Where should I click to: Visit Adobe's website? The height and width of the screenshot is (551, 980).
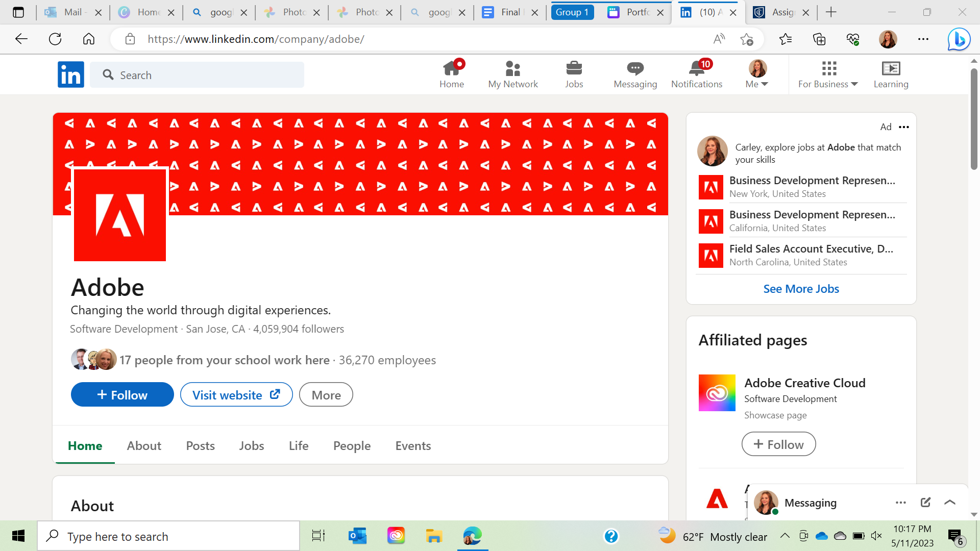[236, 394]
